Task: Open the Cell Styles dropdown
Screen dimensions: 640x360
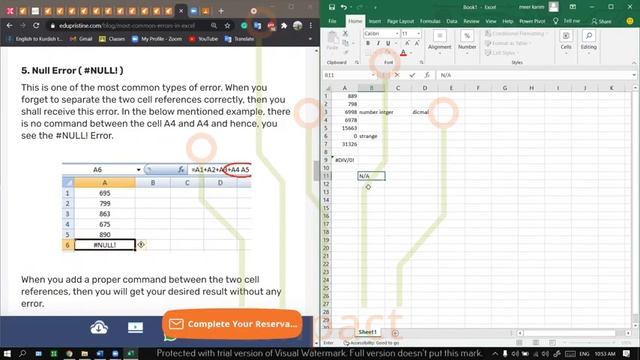Action: (x=502, y=53)
